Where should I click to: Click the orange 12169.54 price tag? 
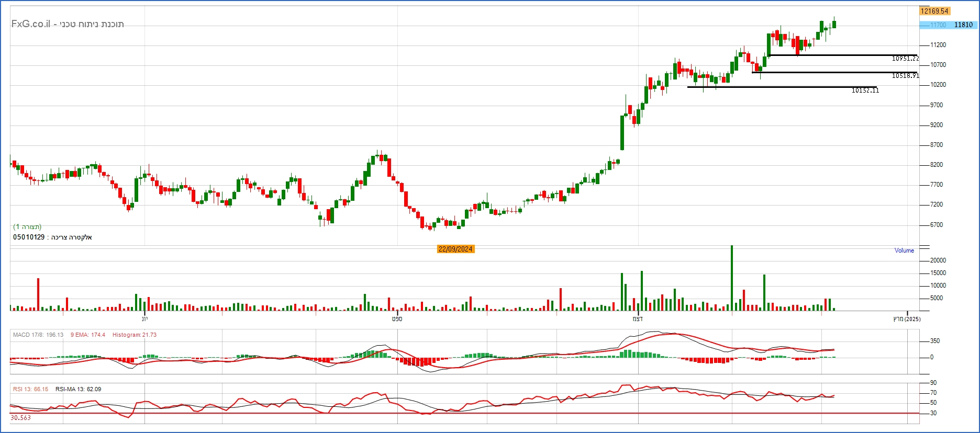[x=934, y=11]
